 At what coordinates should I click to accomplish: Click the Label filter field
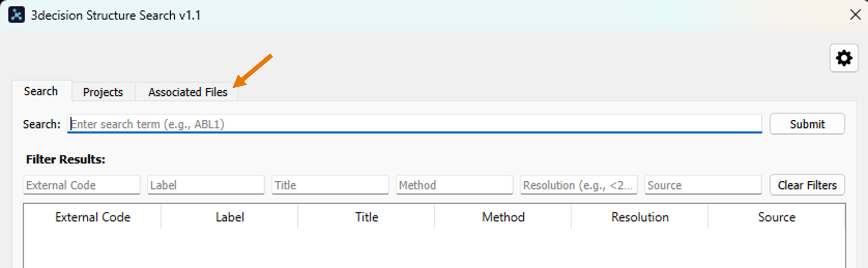[206, 185]
